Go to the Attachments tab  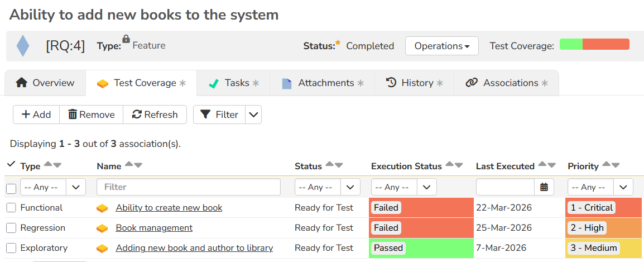pos(323,83)
